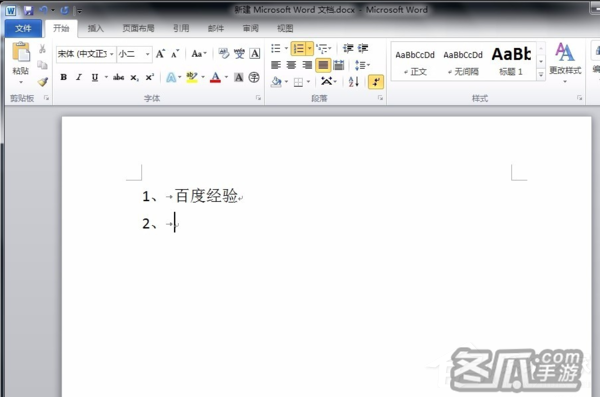Click the center align paragraph icon
Image resolution: width=600 pixels, height=397 pixels.
[291, 65]
